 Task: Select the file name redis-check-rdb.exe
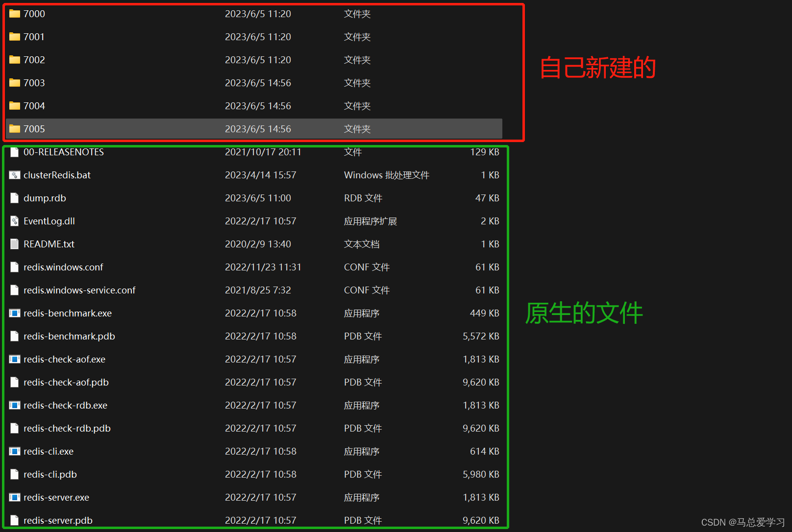coord(65,405)
